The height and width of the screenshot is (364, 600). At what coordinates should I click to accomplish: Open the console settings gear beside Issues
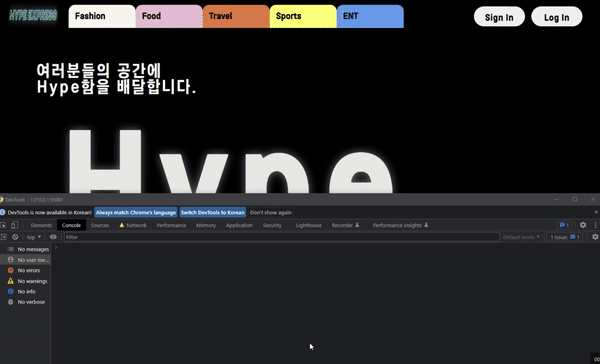(595, 237)
